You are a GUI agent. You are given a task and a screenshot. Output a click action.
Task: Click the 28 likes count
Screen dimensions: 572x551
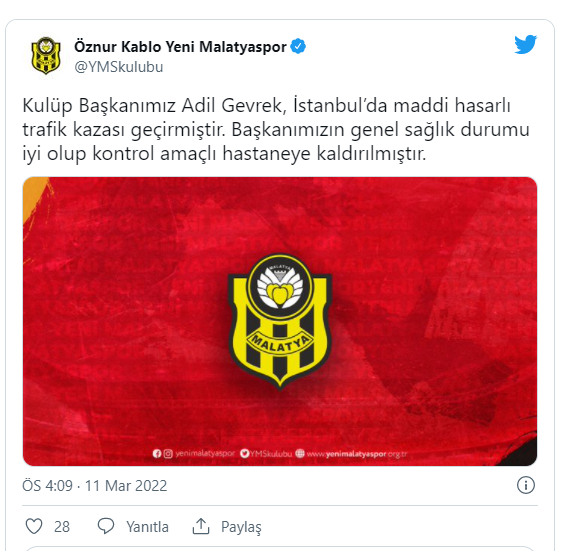tap(62, 527)
